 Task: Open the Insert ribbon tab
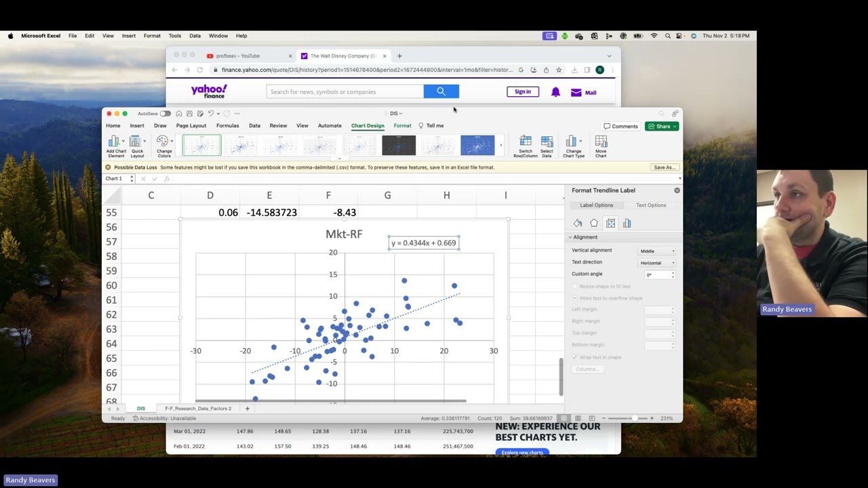(x=137, y=125)
